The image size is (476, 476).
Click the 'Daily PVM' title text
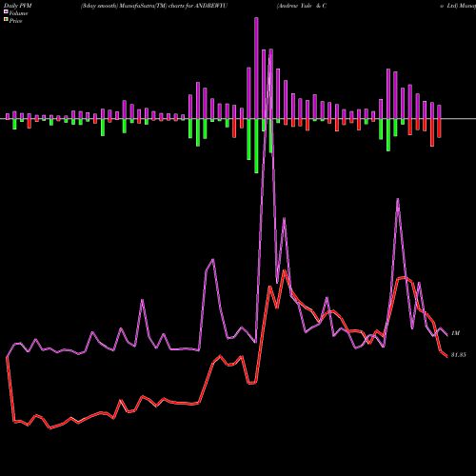click(x=18, y=6)
